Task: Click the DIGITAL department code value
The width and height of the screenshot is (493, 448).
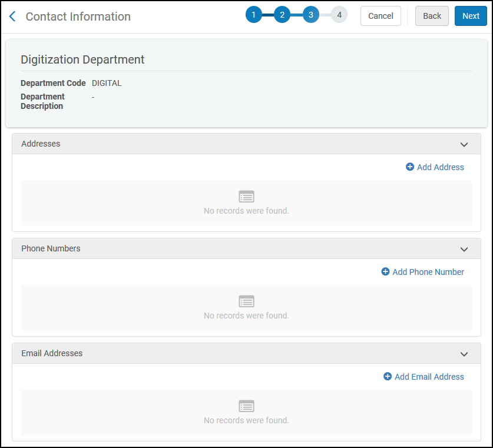Action: coord(107,83)
